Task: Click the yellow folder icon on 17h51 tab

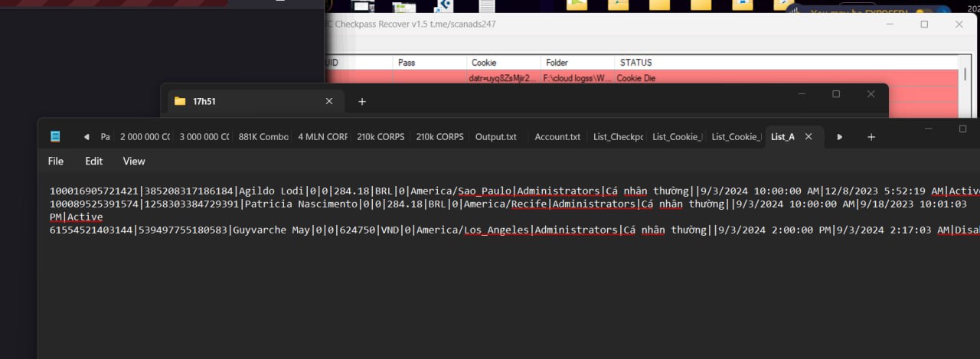Action: click(180, 101)
